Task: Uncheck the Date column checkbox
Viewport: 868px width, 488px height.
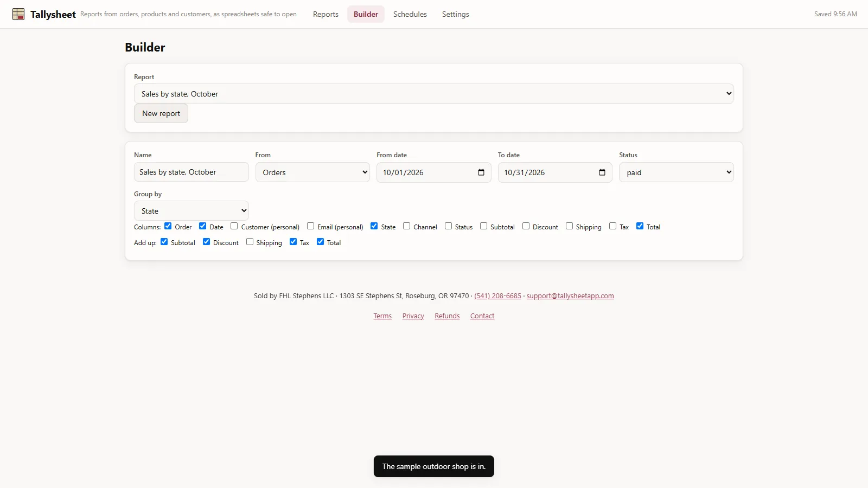Action: (x=203, y=226)
